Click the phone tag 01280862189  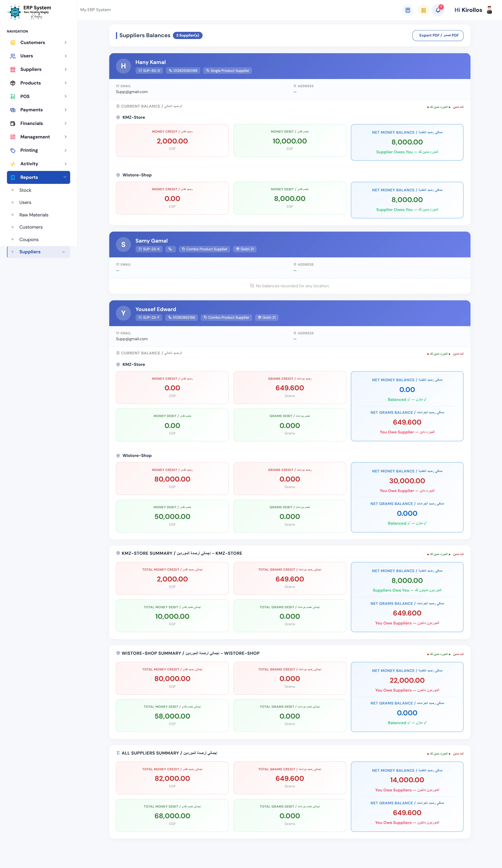pyautogui.click(x=182, y=318)
